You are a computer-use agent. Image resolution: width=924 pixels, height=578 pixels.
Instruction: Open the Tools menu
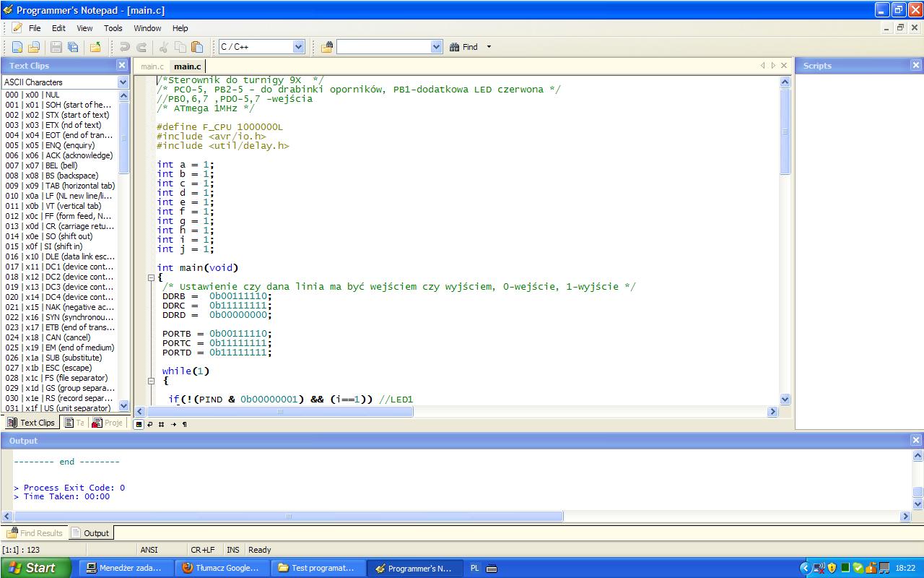[113, 28]
